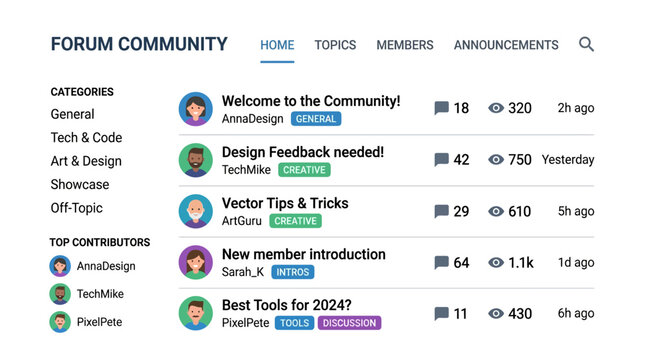Open the search magnifier icon
The height and width of the screenshot is (360, 645).
pyautogui.click(x=586, y=44)
